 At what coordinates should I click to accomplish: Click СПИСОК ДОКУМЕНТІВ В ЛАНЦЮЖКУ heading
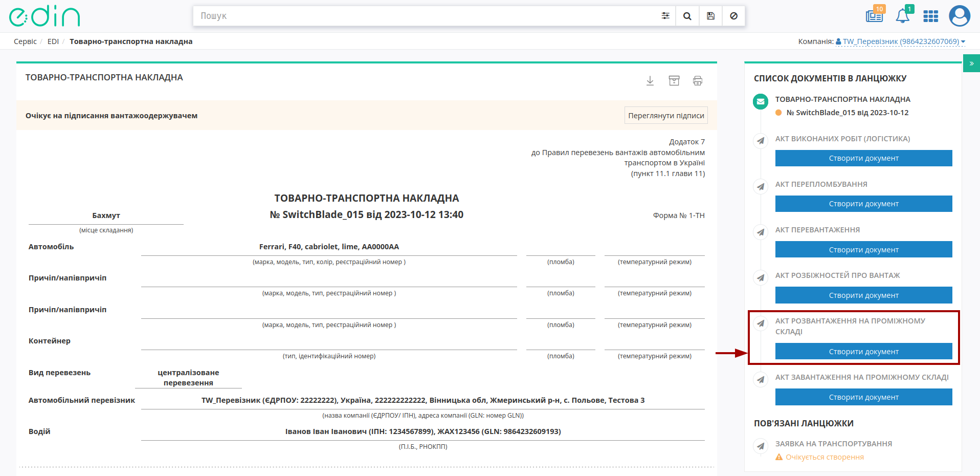click(x=830, y=78)
